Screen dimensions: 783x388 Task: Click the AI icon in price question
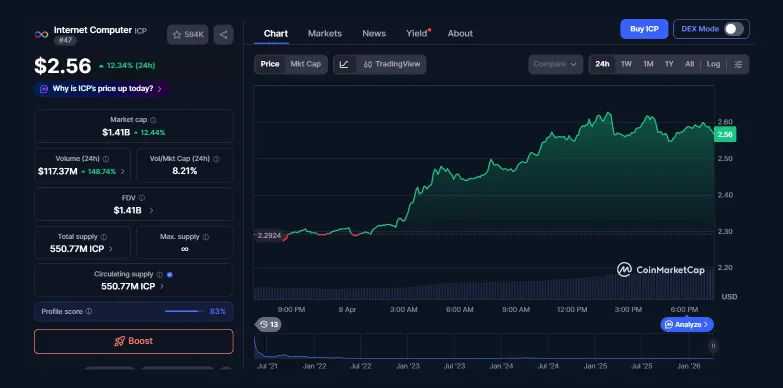coord(43,89)
